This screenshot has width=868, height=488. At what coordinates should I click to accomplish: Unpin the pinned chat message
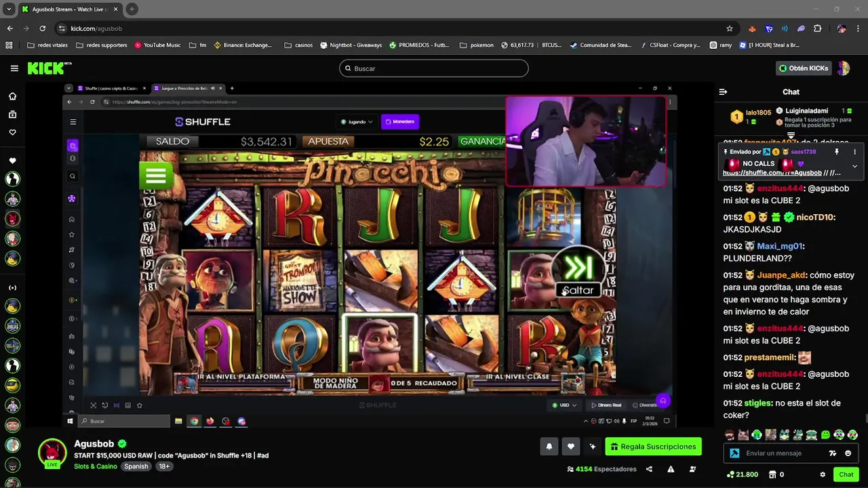click(x=837, y=152)
